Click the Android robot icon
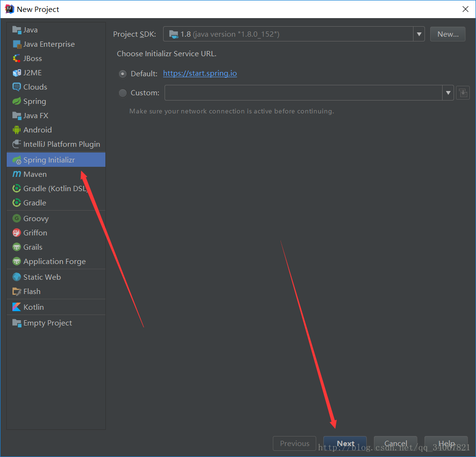 (x=17, y=130)
